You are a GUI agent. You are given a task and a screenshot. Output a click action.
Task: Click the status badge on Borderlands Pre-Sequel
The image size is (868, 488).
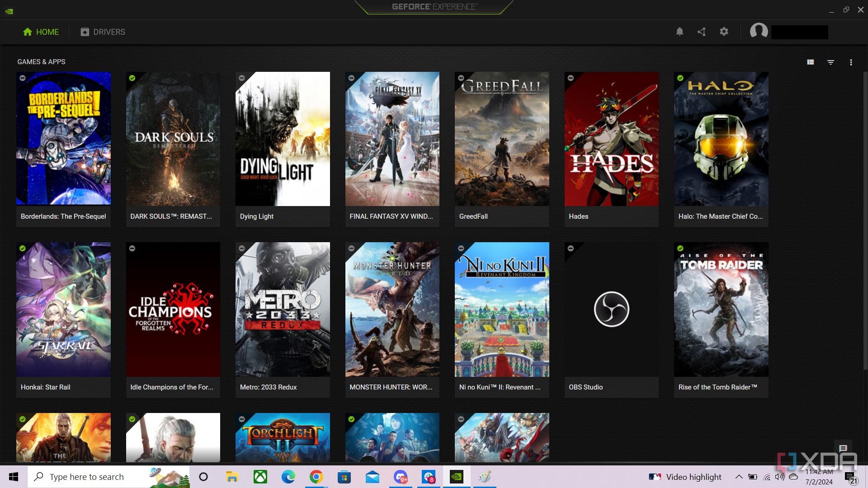click(x=23, y=78)
